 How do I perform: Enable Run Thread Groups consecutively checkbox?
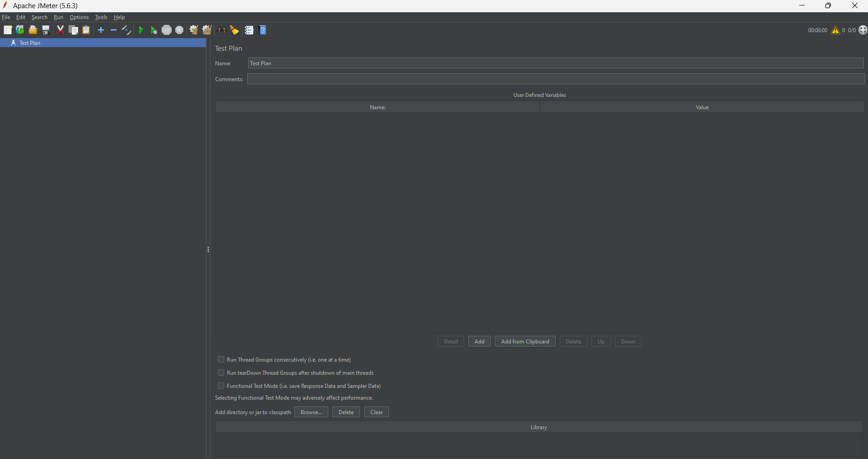221,359
